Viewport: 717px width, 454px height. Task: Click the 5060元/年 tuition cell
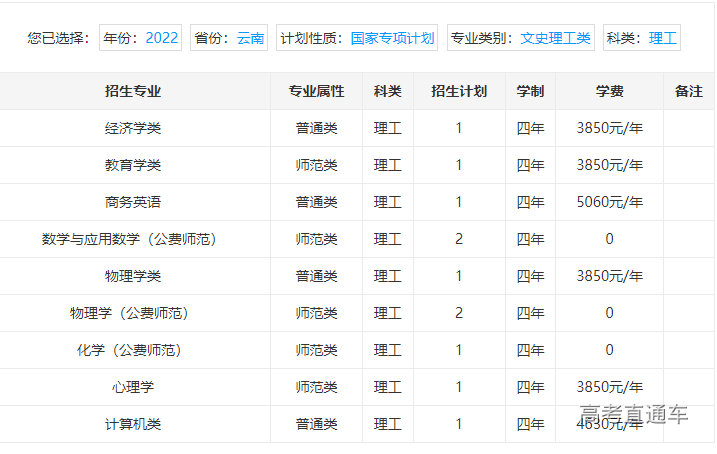click(x=609, y=202)
